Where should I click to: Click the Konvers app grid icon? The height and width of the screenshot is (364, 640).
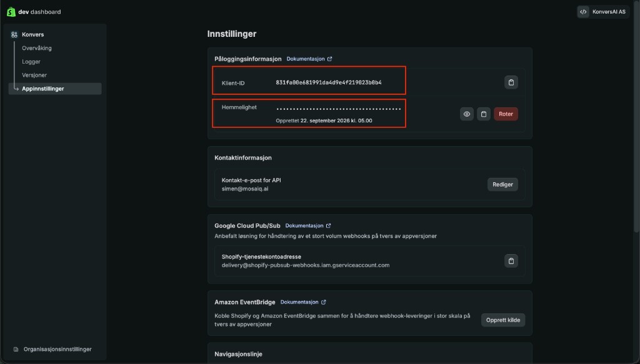(14, 34)
